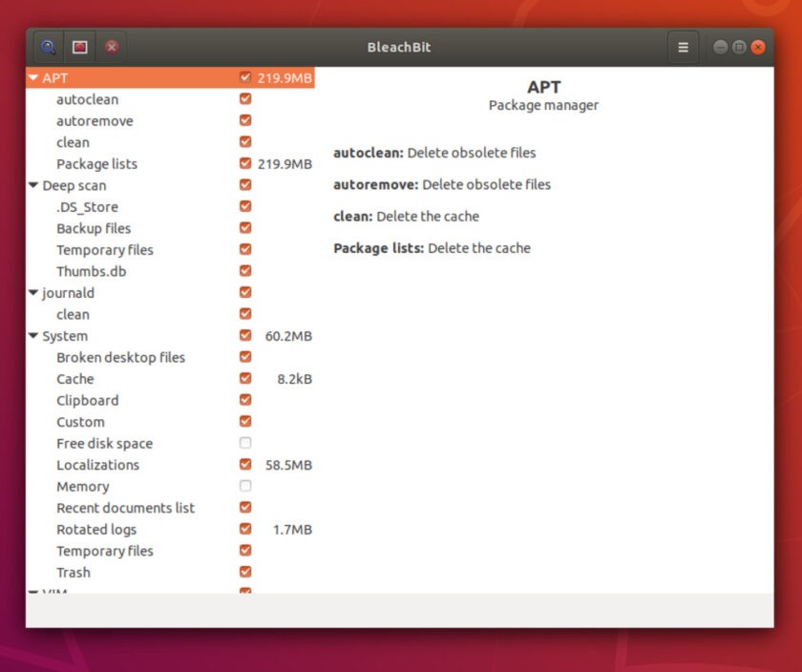The height and width of the screenshot is (672, 802).
Task: Uncheck the Recent documents list checkbox
Action: 245,507
